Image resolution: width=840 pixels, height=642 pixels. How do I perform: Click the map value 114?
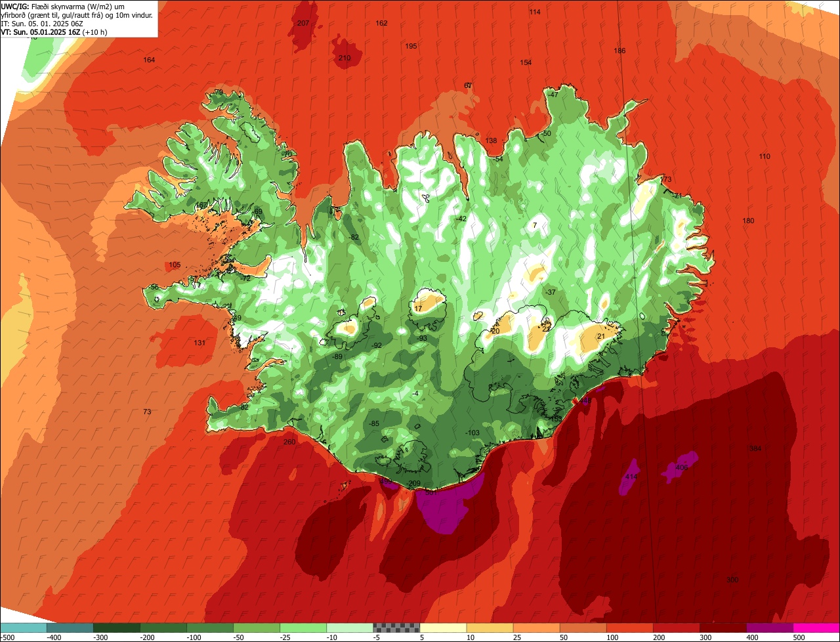(x=535, y=12)
